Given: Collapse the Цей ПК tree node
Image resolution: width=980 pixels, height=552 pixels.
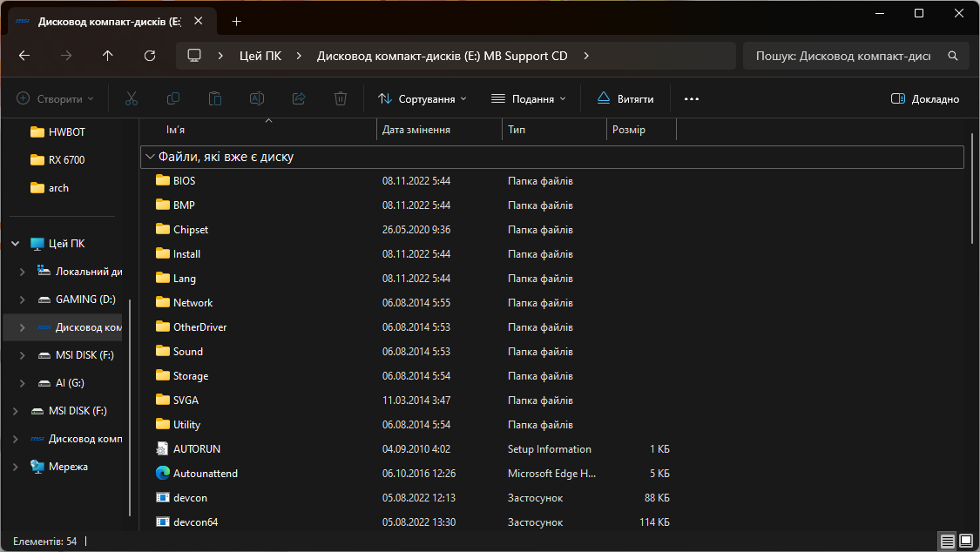Looking at the screenshot, I should coord(15,244).
